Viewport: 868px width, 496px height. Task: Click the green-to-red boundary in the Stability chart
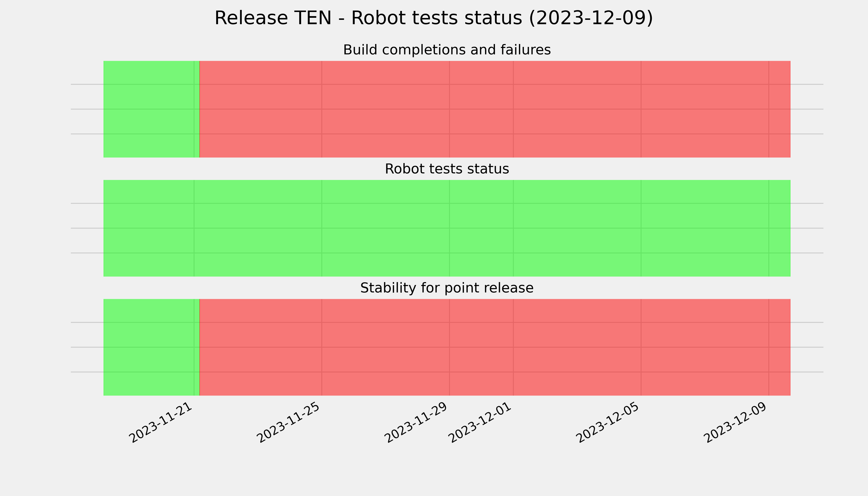199,347
